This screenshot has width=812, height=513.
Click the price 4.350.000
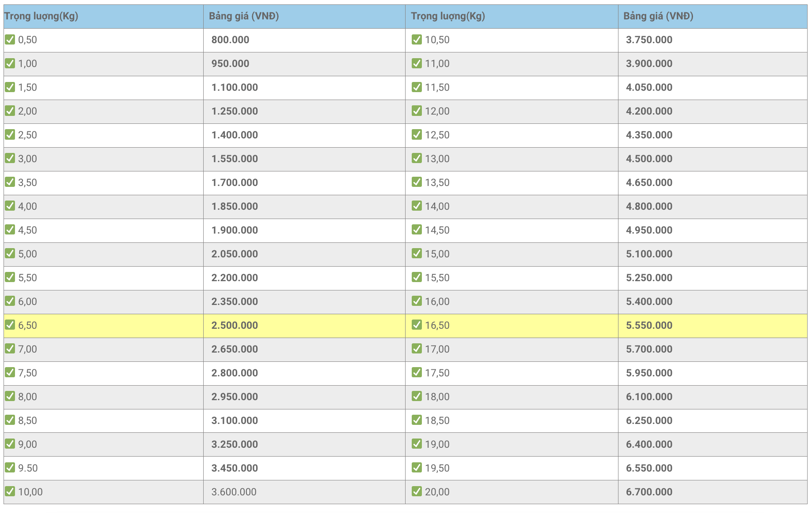click(x=649, y=135)
